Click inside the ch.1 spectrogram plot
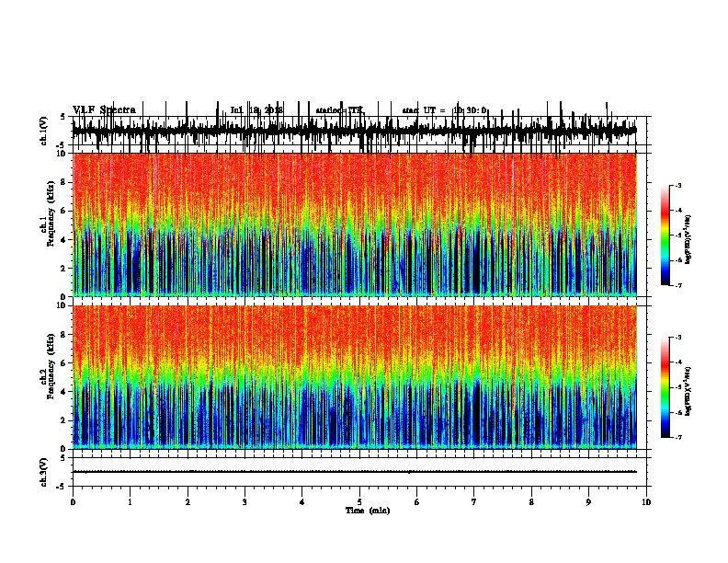Viewport: 728px width, 563px height. pyautogui.click(x=354, y=224)
